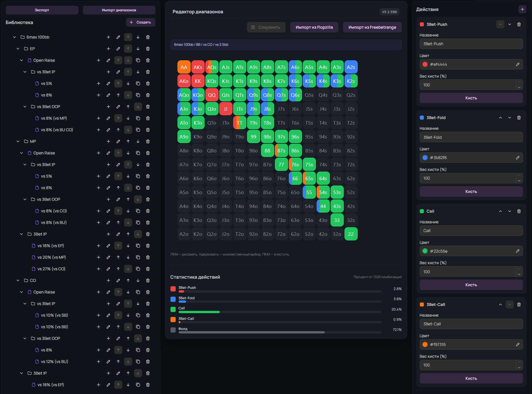
Task: Click the 3Bet-Call orange color swatch
Action: [x=425, y=344]
